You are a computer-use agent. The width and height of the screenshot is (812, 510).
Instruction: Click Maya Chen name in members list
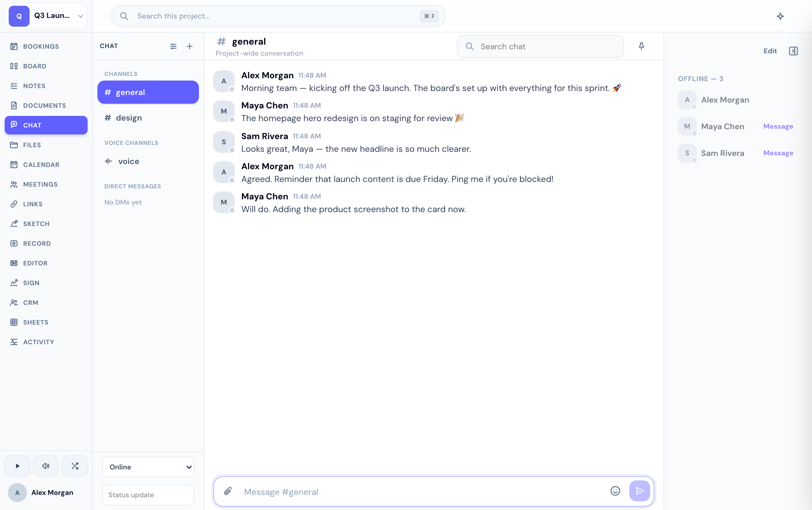tap(723, 126)
